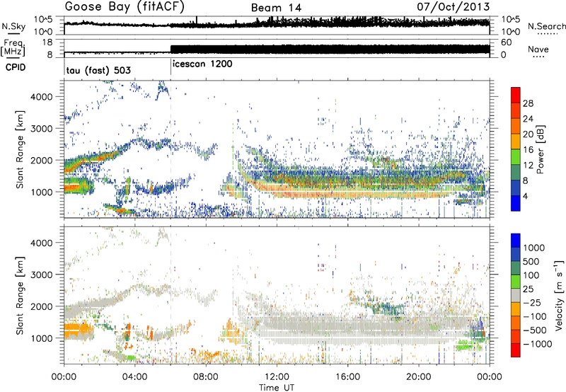This screenshot has height=392, width=566.
Task: Click the 'Velocity [m s⁻¹]' color bar label
Action: (559, 295)
